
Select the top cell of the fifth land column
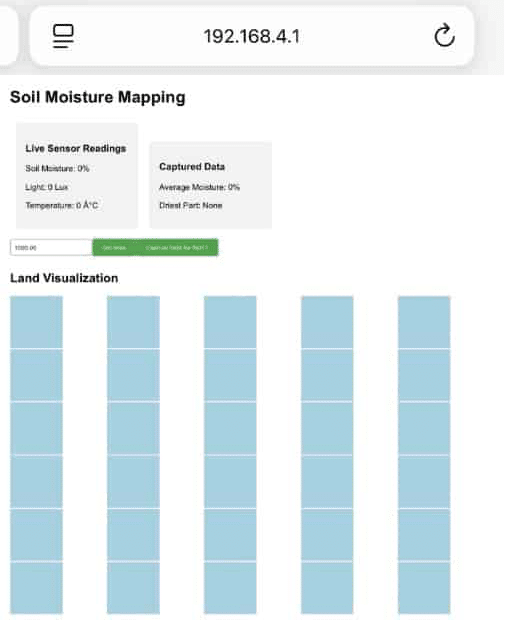424,322
